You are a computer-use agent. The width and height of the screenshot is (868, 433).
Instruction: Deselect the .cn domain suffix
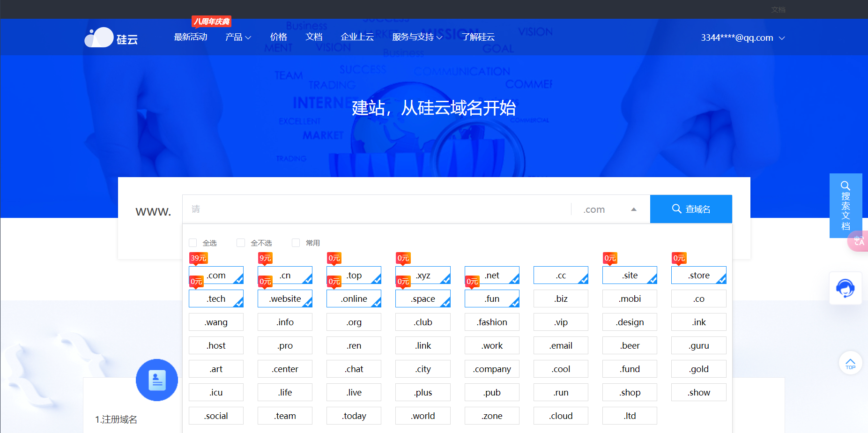pos(285,275)
